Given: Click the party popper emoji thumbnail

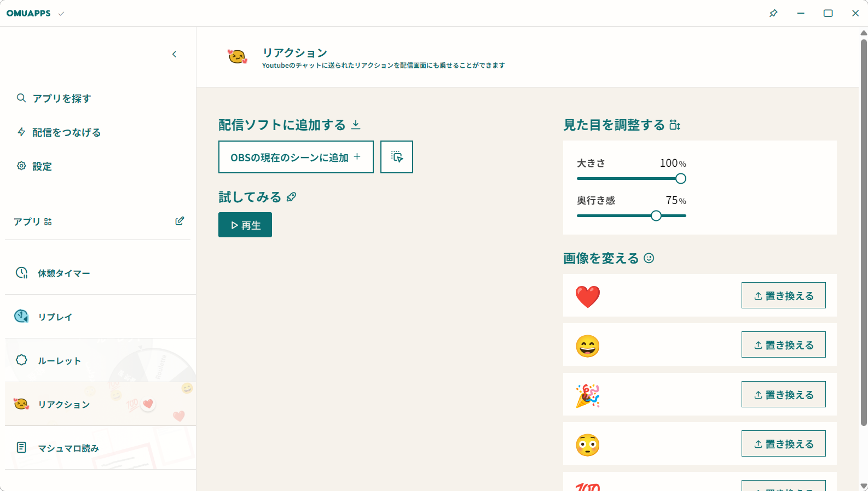Looking at the screenshot, I should 588,395.
